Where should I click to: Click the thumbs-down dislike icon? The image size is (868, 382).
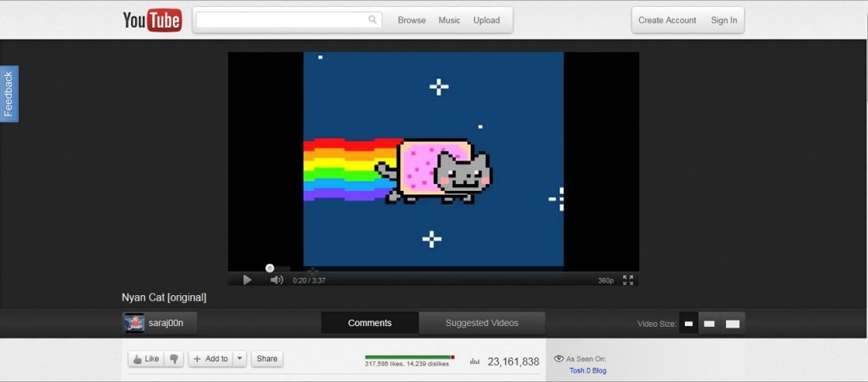point(174,359)
